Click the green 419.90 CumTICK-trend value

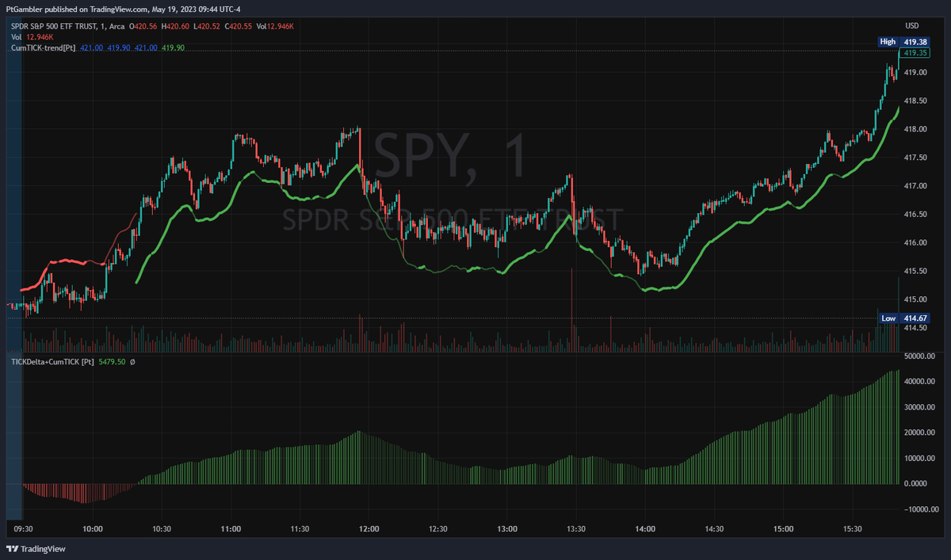(173, 48)
